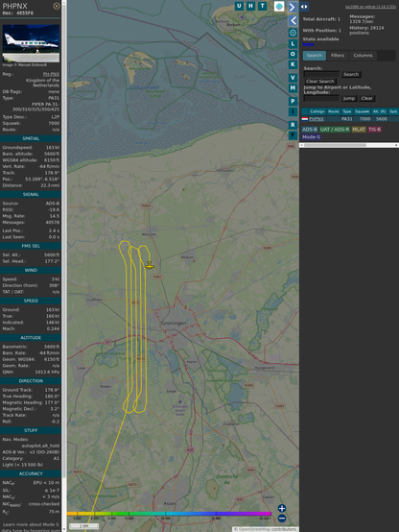Toggle the L labels button
399x532 pixels.
coord(293,43)
